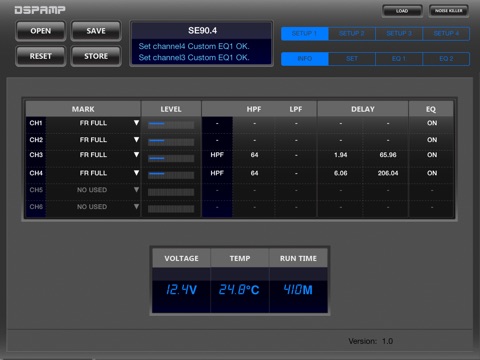Image resolution: width=480 pixels, height=360 pixels.
Task: Click CH3 delay value 65.96
Action: point(388,155)
